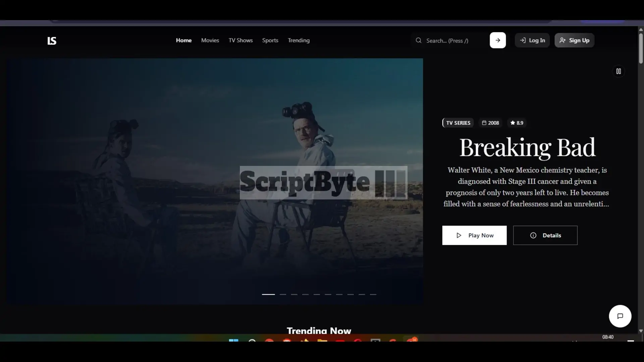
Task: Navigate to the Sports section
Action: 270,40
